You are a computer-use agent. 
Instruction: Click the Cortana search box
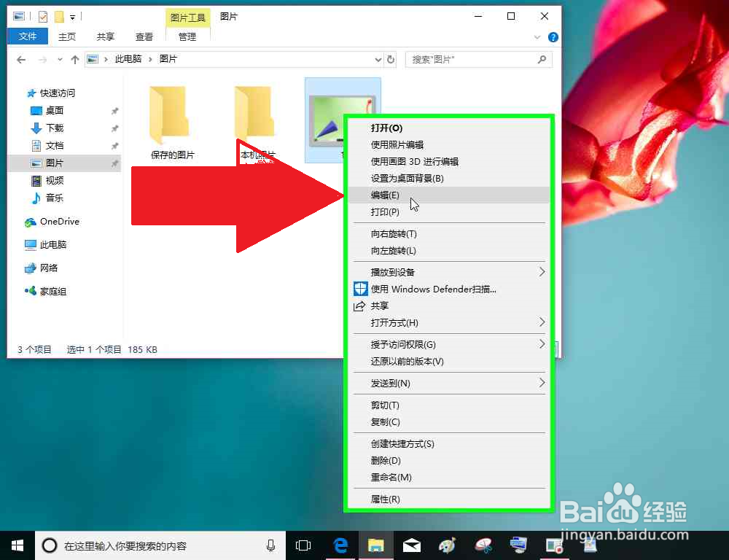(x=160, y=545)
